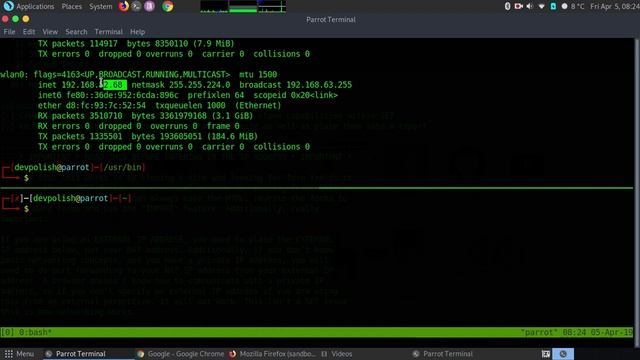640x360 pixels.
Task: Open the Applications menu in the top panel
Action: click(x=35, y=7)
